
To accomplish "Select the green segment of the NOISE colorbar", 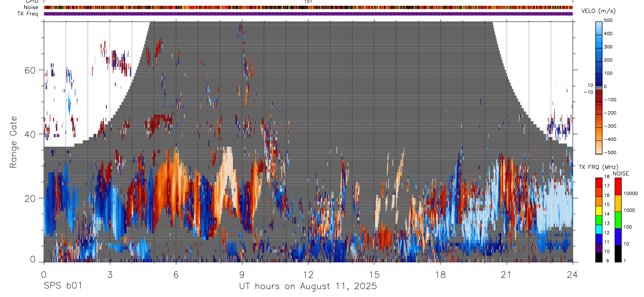I will 618,220.
